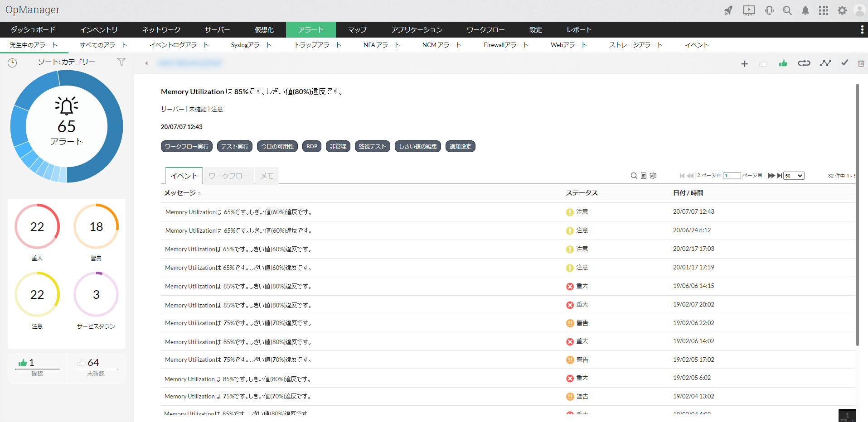Open the マップ menu in the navigation bar
The height and width of the screenshot is (422, 868).
(357, 30)
